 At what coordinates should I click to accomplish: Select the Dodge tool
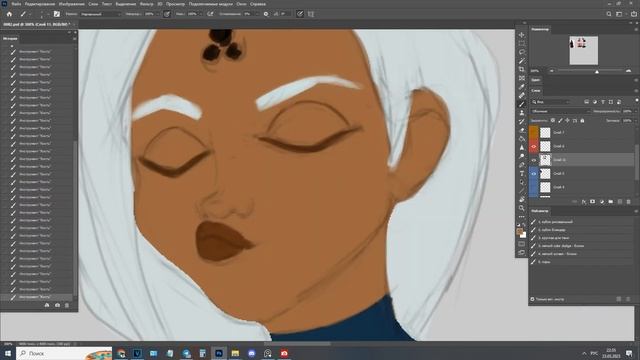tap(522, 156)
